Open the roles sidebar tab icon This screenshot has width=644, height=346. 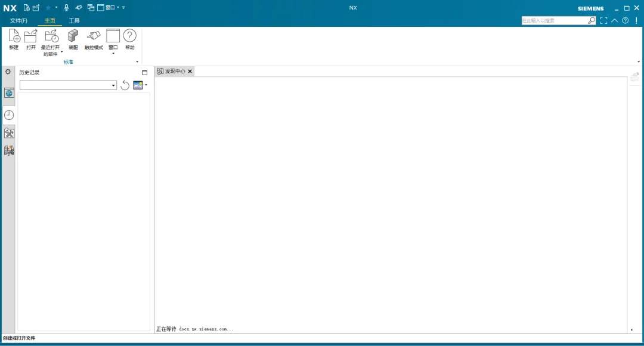[9, 151]
